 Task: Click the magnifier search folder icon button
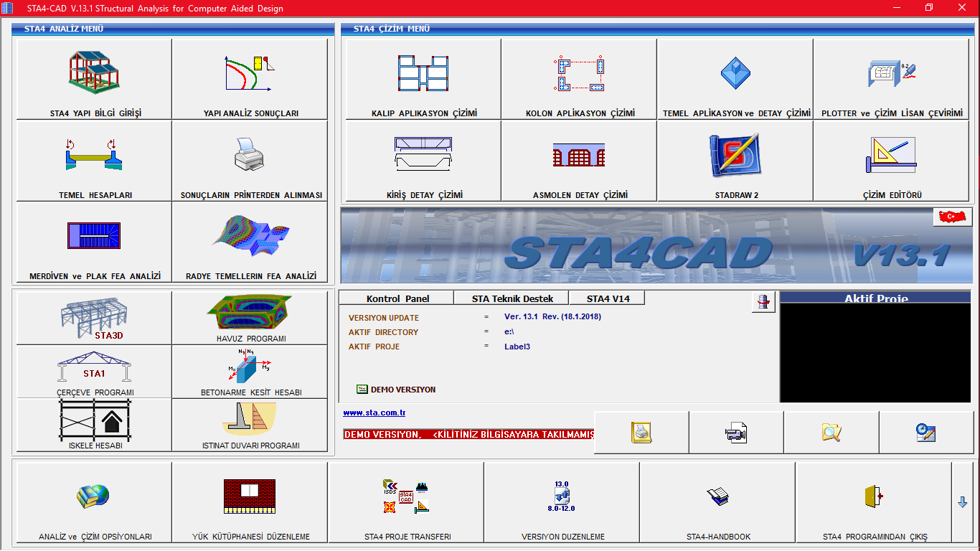831,433
